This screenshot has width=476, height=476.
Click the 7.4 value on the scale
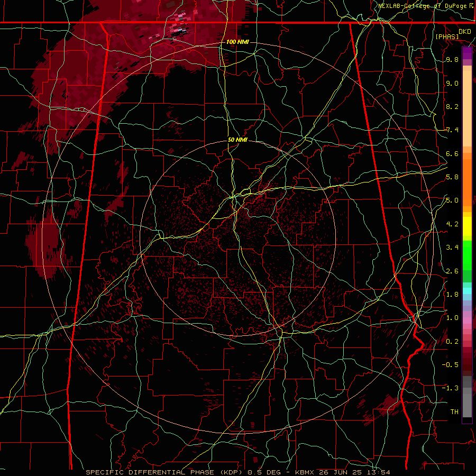coord(452,130)
